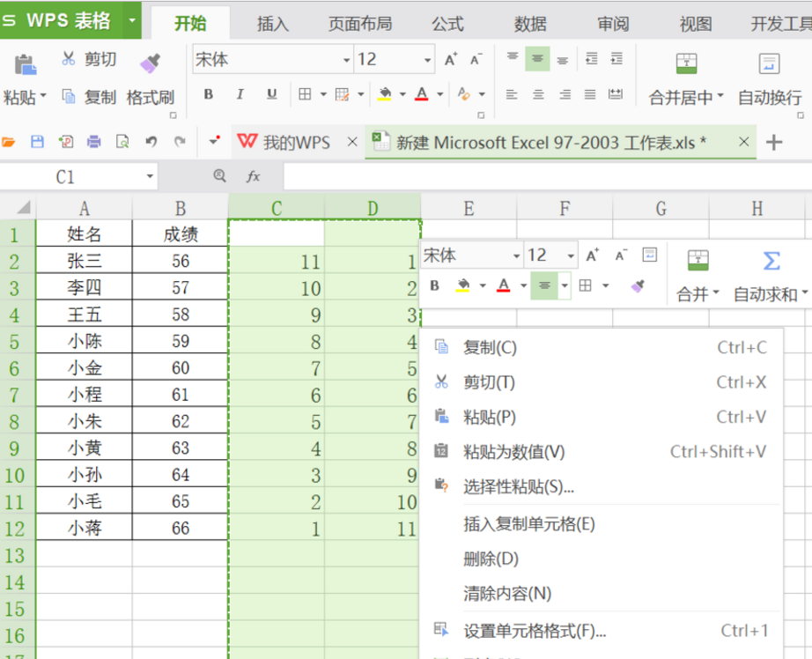Align text right in ribbon
Image resolution: width=812 pixels, height=659 pixels.
[565, 94]
